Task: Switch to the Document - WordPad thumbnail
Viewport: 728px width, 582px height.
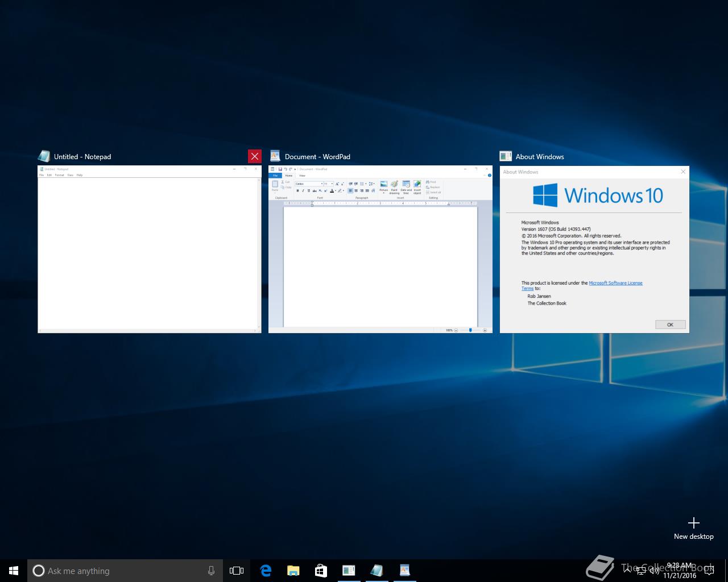Action: coord(380,249)
